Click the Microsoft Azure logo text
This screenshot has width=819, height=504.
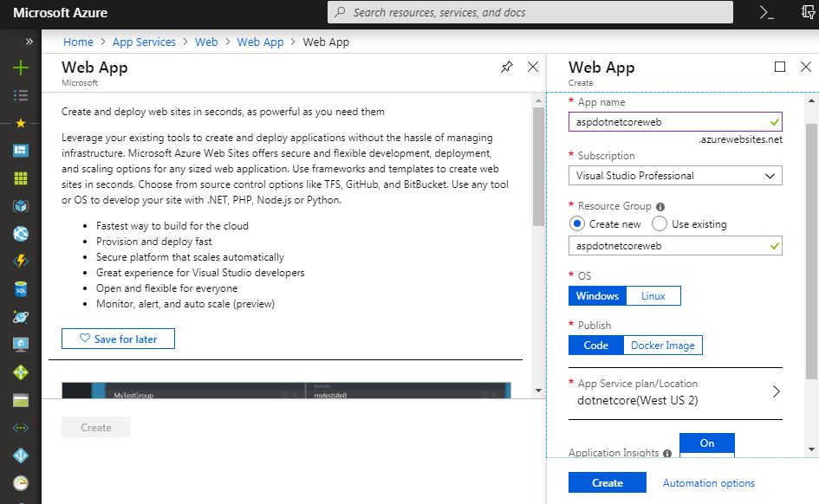pyautogui.click(x=60, y=12)
